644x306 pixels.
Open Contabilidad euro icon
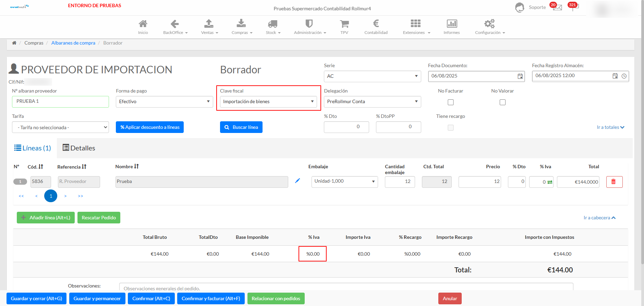click(376, 24)
